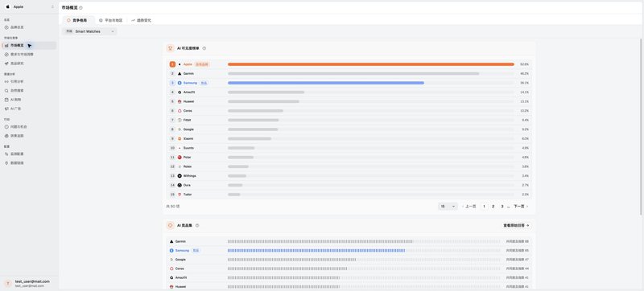Click the Withings logo in the visibility ranking
Image resolution: width=644 pixels, height=291 pixels.
click(180, 176)
